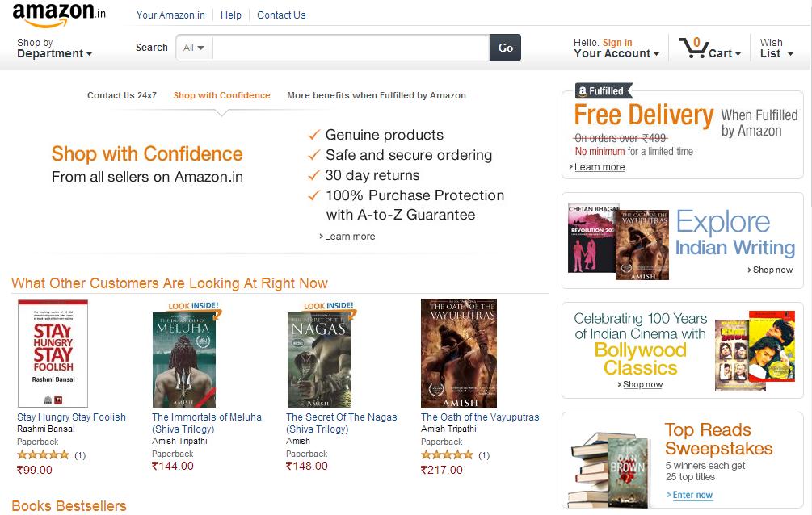Open Learn more under Shop with Confidence
Image resolution: width=812 pixels, height=515 pixels.
coord(350,237)
